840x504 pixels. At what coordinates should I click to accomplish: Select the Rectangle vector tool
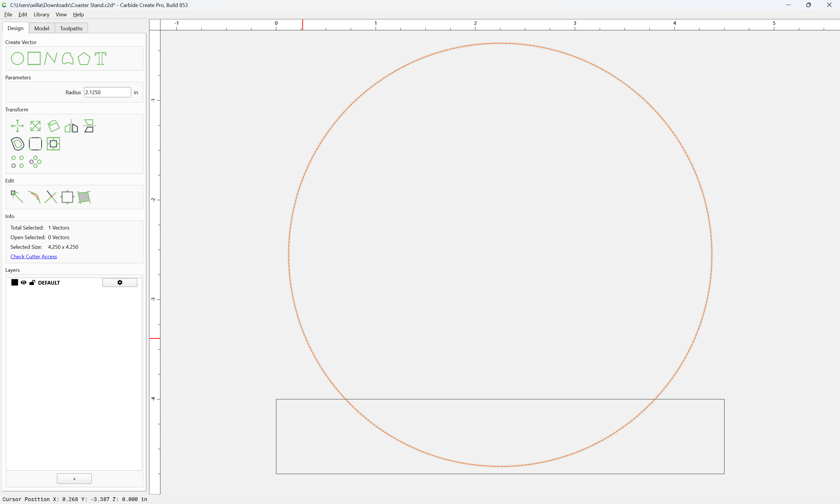pyautogui.click(x=34, y=58)
